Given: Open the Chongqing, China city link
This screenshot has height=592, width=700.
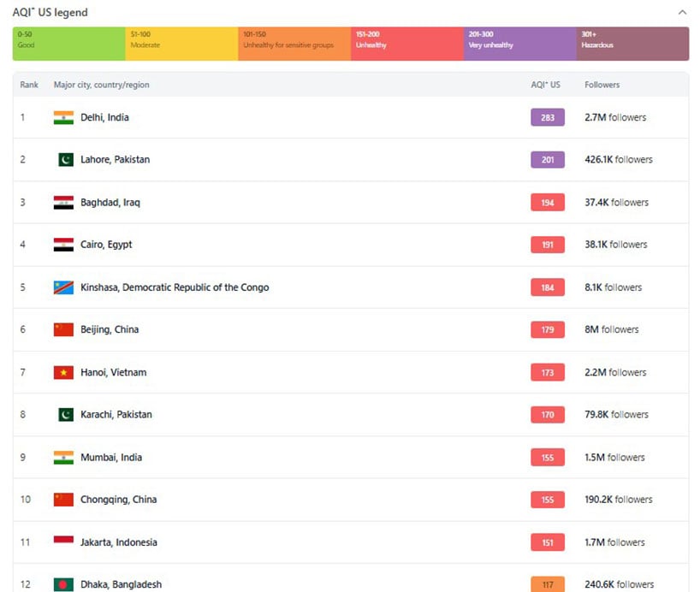Looking at the screenshot, I should (118, 500).
